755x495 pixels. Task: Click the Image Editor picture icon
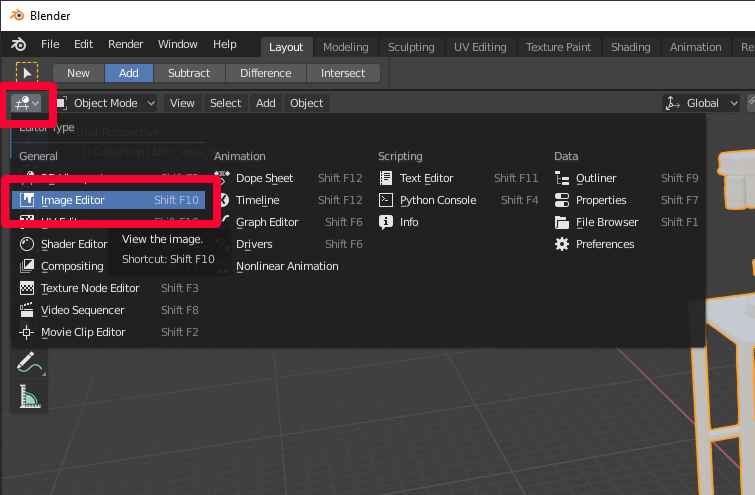27,200
